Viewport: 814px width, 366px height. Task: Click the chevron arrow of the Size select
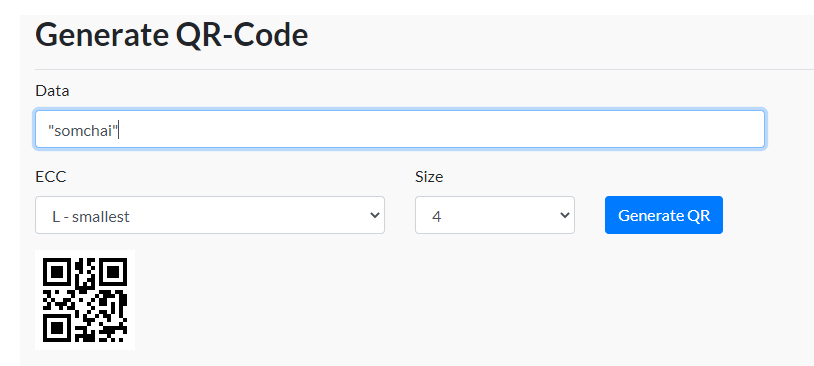[x=564, y=215]
